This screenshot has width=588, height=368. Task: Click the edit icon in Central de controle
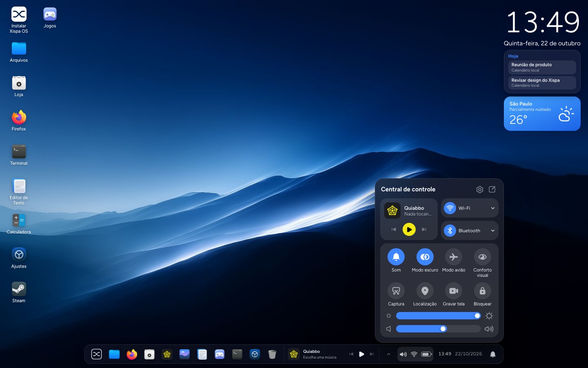click(492, 189)
